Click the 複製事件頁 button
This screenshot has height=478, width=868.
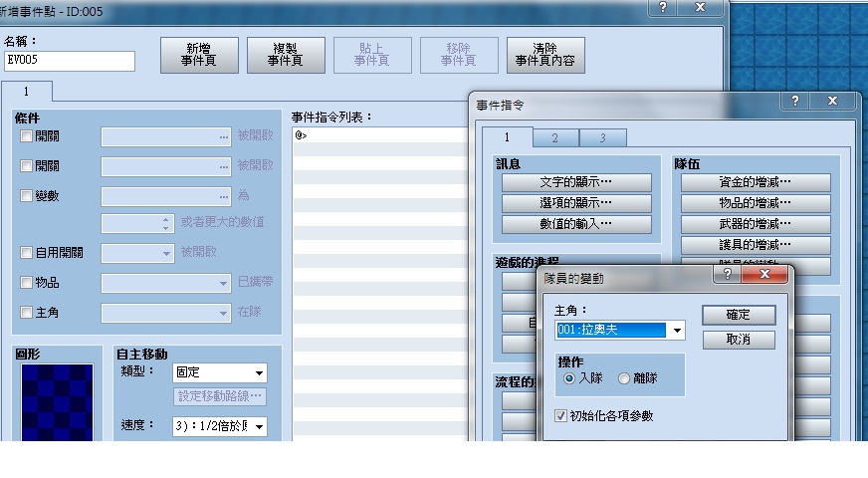point(286,55)
